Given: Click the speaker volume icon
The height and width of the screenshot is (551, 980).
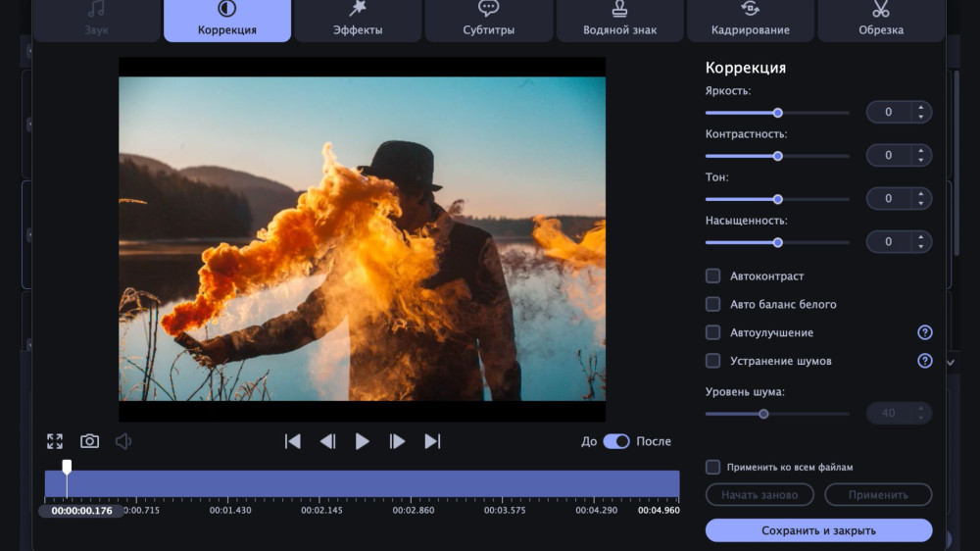Looking at the screenshot, I should [x=123, y=441].
